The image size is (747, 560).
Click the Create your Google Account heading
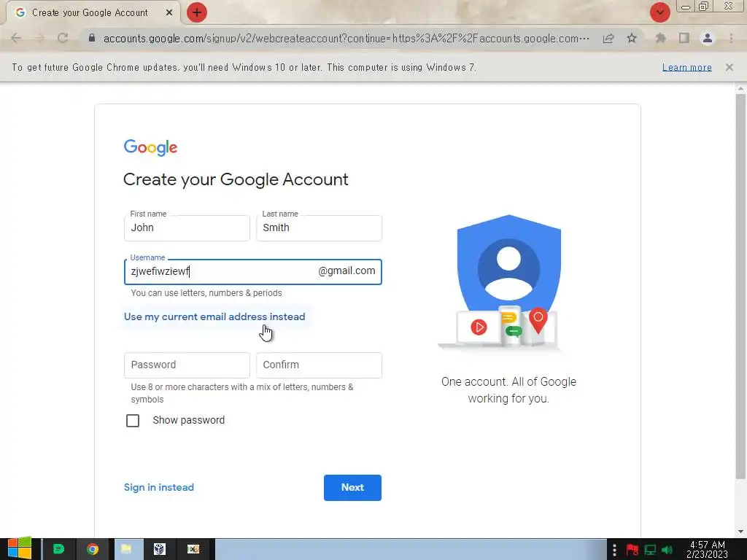[x=236, y=179]
